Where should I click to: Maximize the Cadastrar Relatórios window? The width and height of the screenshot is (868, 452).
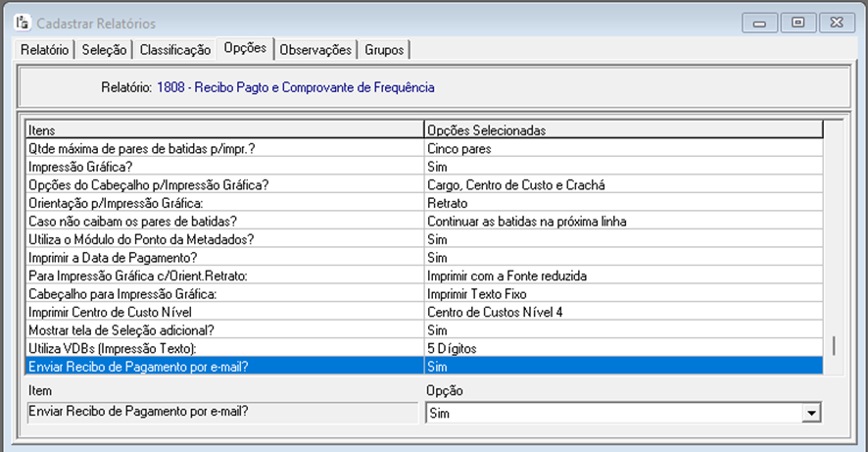(799, 23)
